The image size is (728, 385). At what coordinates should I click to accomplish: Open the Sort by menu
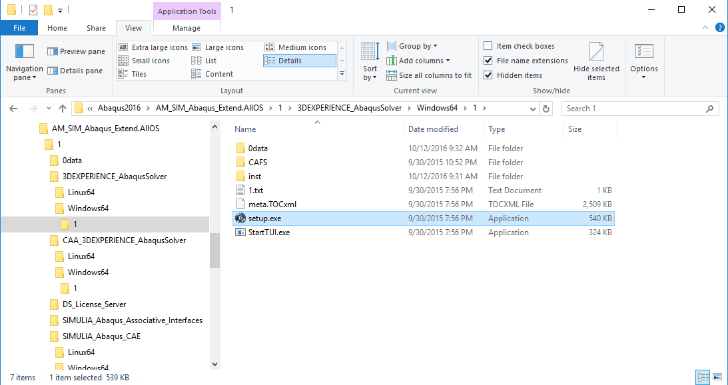[x=370, y=63]
